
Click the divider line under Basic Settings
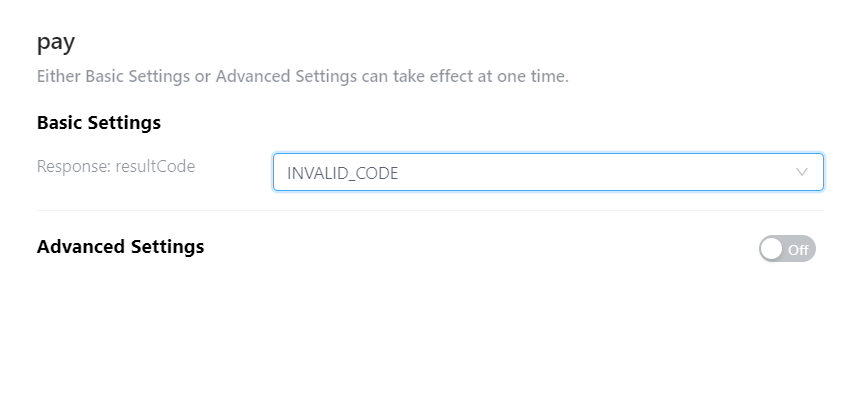(x=430, y=211)
